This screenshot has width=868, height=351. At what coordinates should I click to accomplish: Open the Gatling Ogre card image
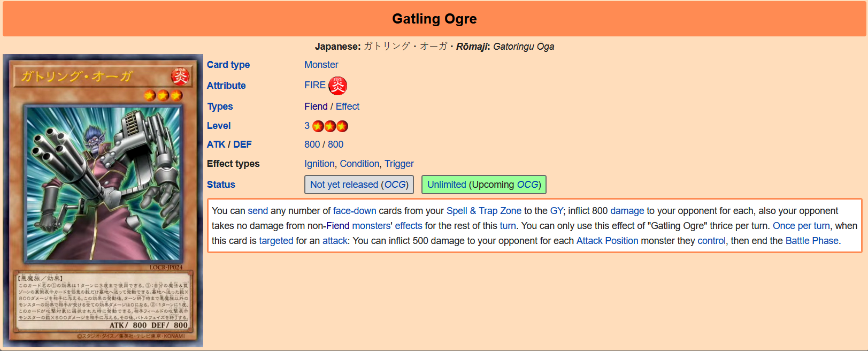coord(103,201)
